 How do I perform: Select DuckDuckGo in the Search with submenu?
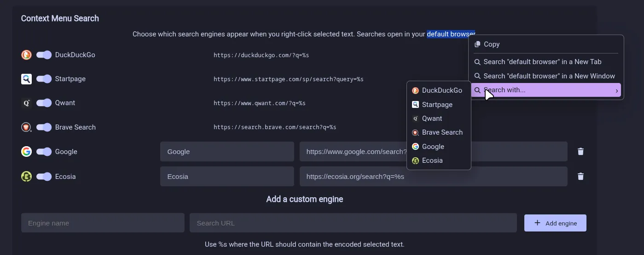pos(439,90)
